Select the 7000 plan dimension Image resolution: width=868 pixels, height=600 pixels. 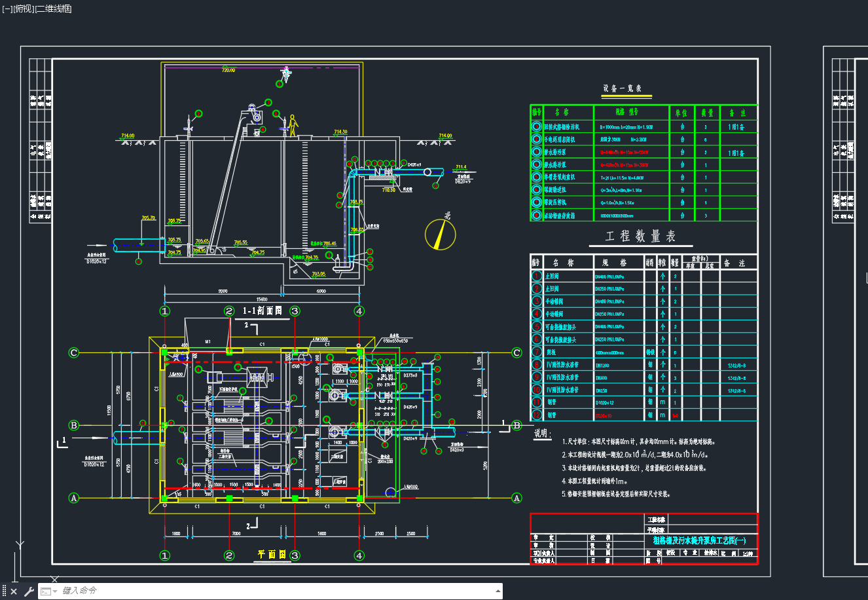236,534
